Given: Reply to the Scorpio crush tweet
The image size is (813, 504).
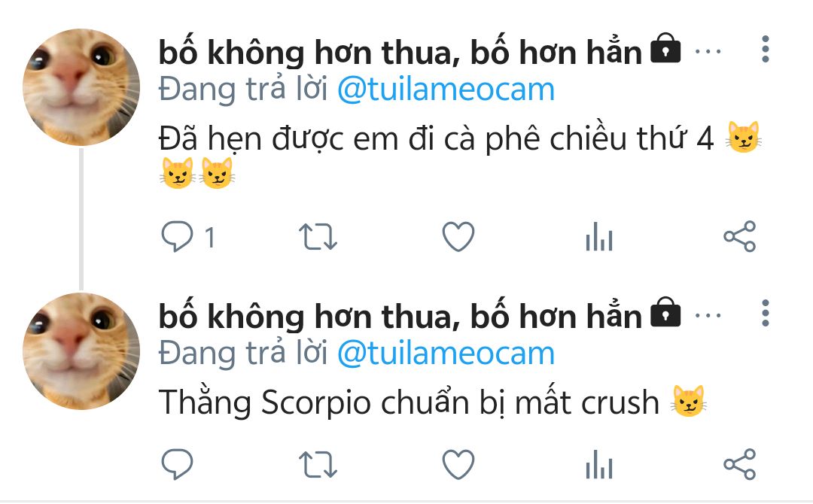Looking at the screenshot, I should click(x=178, y=464).
